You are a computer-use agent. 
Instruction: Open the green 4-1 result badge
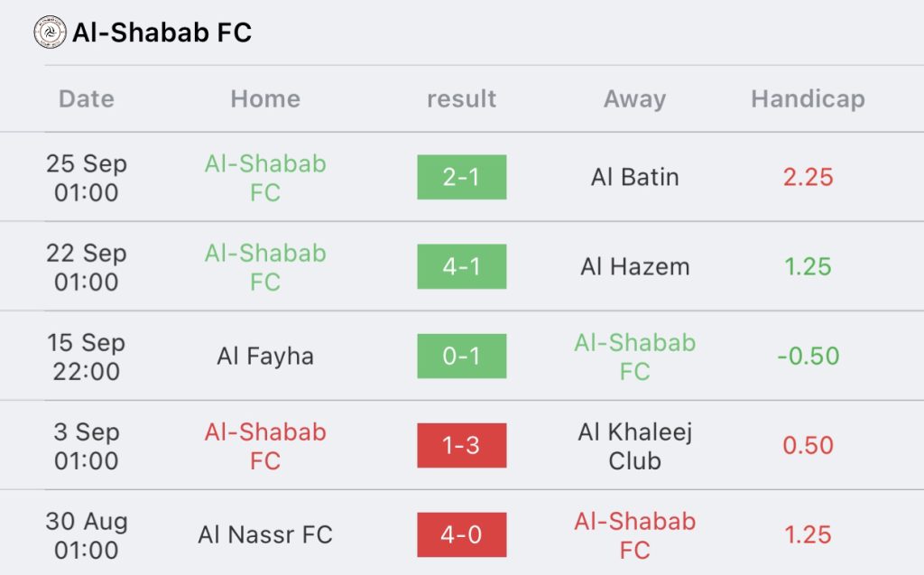461,266
